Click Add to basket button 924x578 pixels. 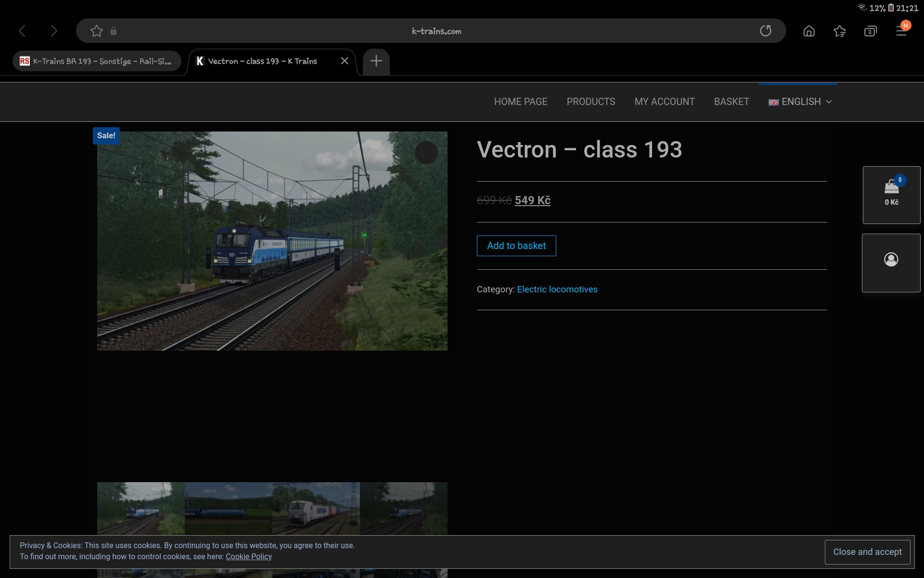(516, 246)
